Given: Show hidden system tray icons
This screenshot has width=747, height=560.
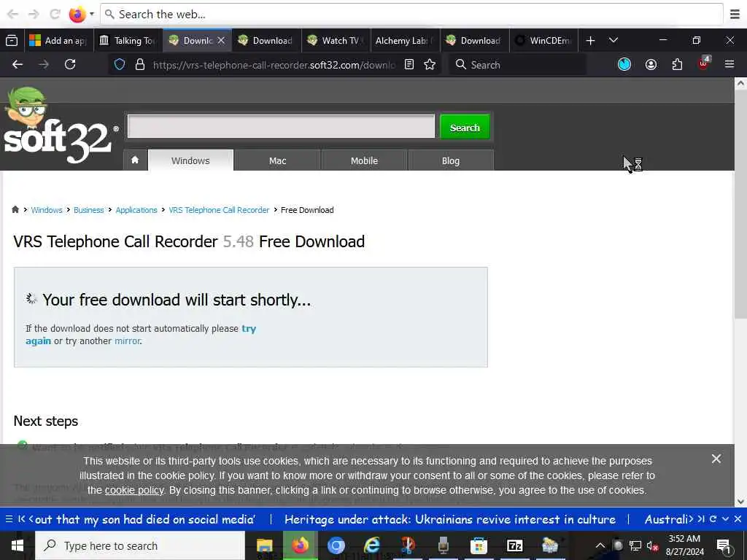Looking at the screenshot, I should (600, 545).
